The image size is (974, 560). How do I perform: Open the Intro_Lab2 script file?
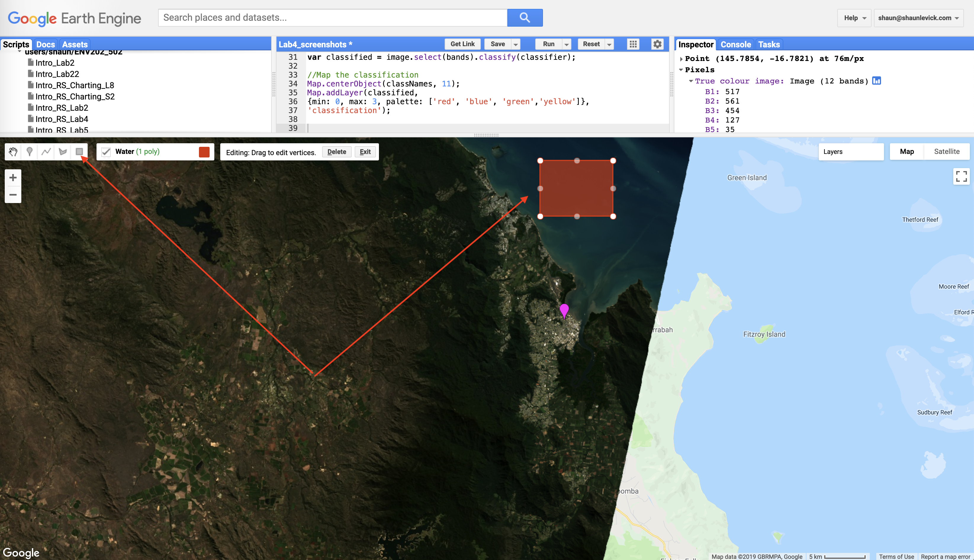(x=55, y=63)
